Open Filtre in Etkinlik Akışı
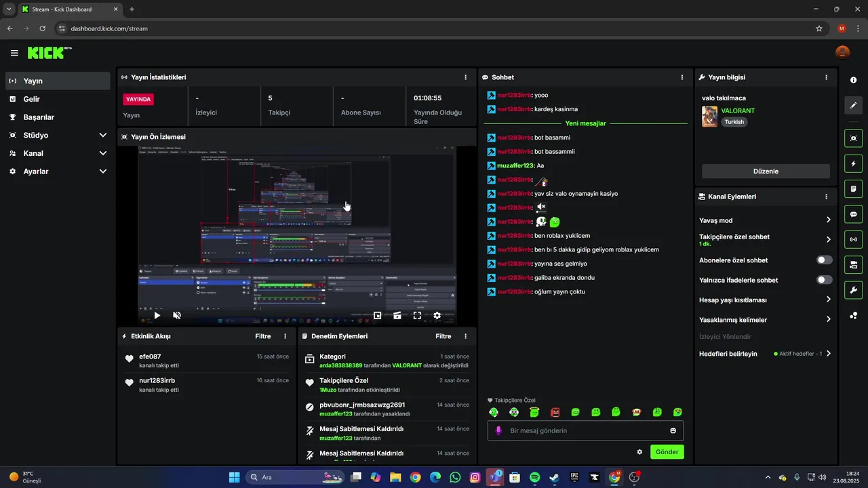Image resolution: width=868 pixels, height=488 pixels. click(263, 336)
